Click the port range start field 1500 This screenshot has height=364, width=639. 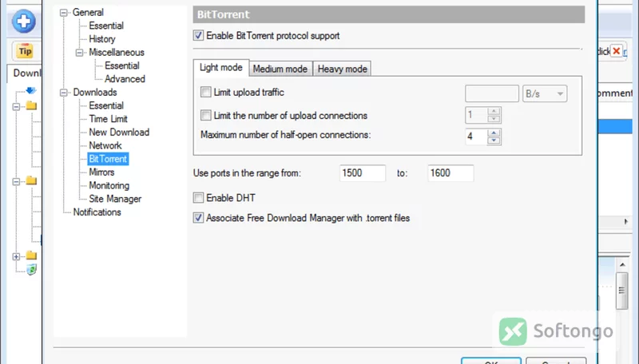(x=363, y=173)
